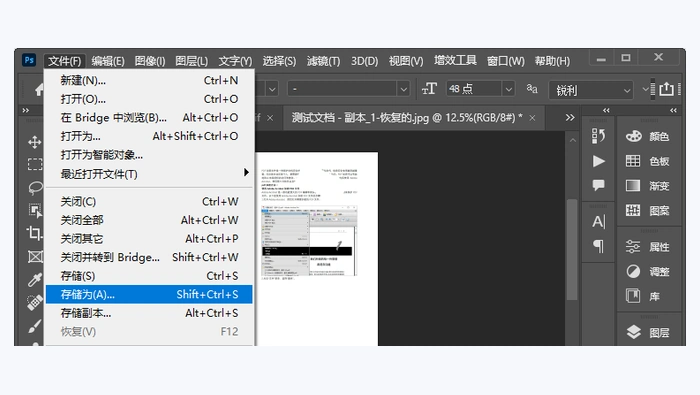700x395 pixels.
Task: Open the 图层 layers panel
Action: coord(648,333)
